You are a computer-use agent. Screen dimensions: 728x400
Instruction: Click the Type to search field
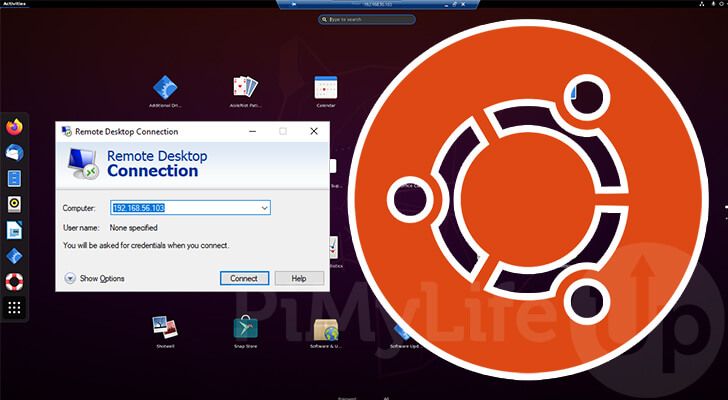point(367,19)
